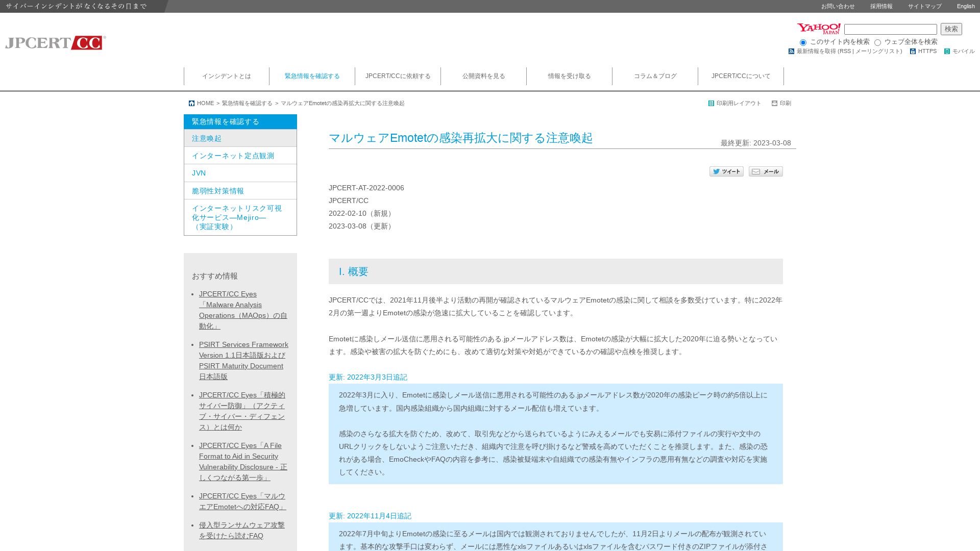
Task: Open インシデントとは menu
Action: [x=227, y=77]
